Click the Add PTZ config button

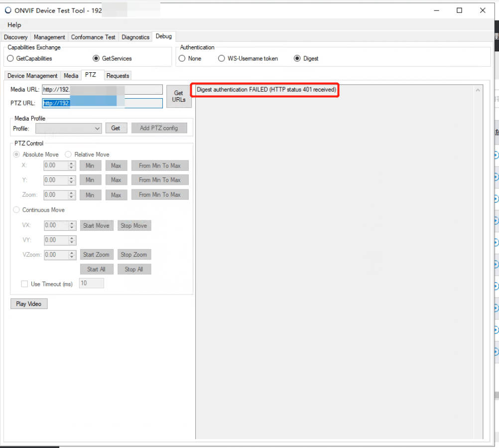pyautogui.click(x=159, y=128)
